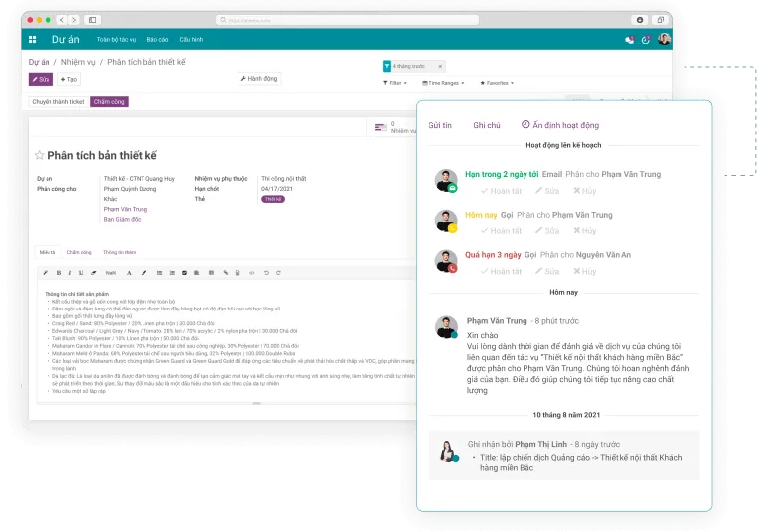Click the bold formatting icon in editor
This screenshot has height=532, width=763.
(x=58, y=272)
